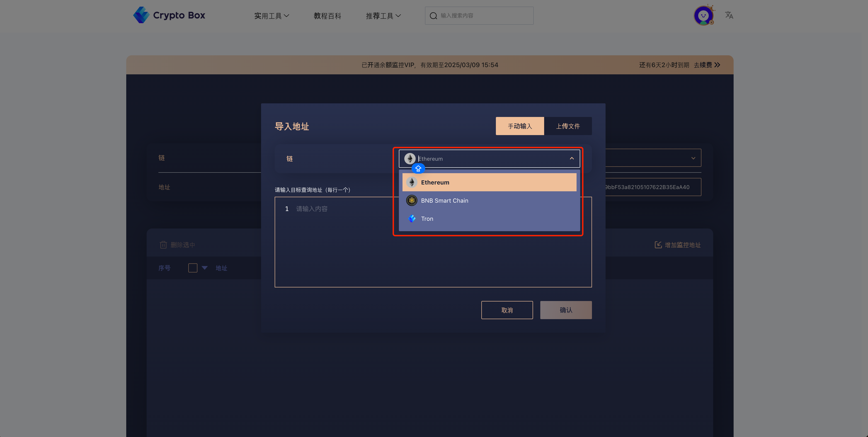The width and height of the screenshot is (868, 437).
Task: Expand the 推荐工具 menu
Action: point(383,16)
